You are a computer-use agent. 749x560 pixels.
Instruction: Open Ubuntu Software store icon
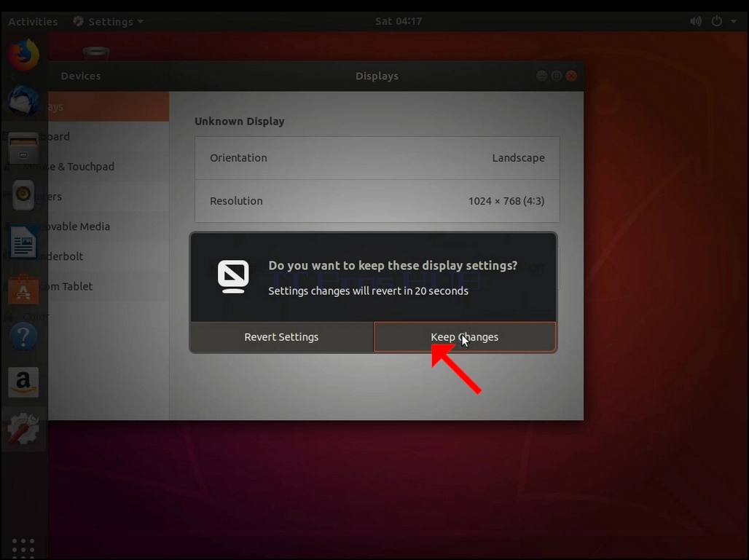23,289
